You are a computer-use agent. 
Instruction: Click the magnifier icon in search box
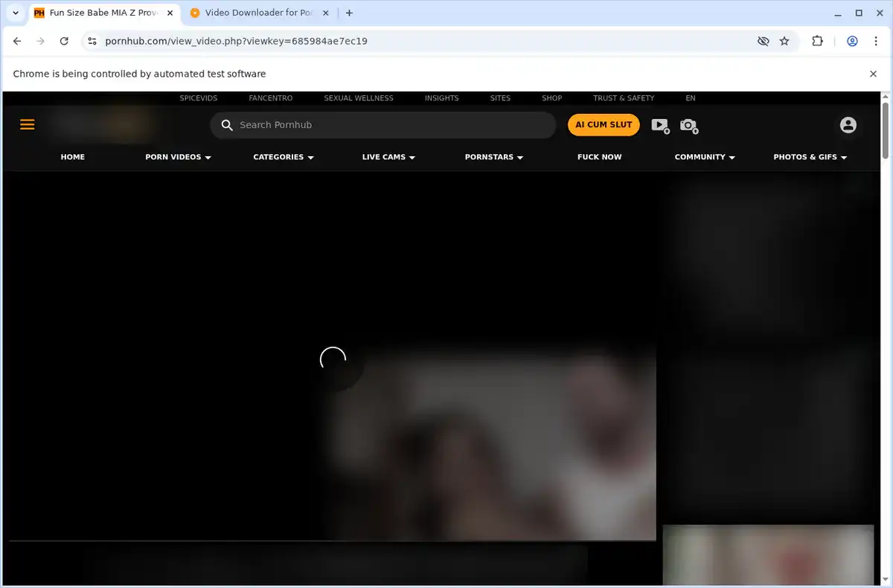[x=228, y=125]
